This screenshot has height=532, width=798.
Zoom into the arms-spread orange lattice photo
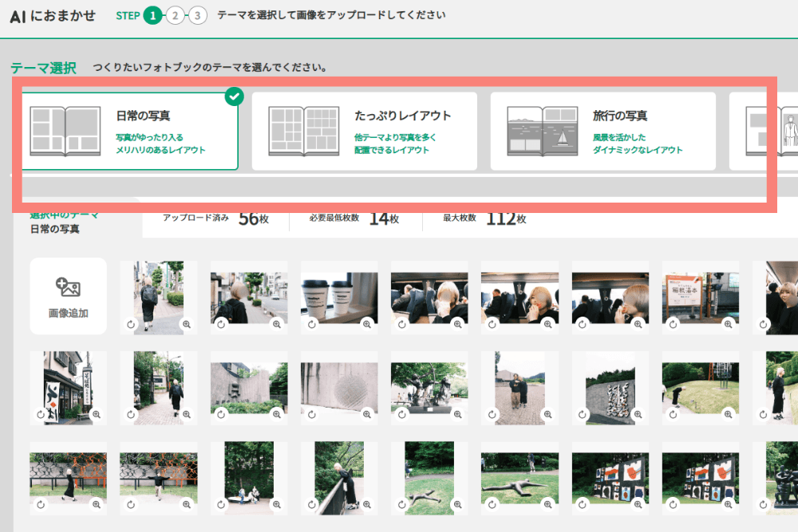click(187, 505)
